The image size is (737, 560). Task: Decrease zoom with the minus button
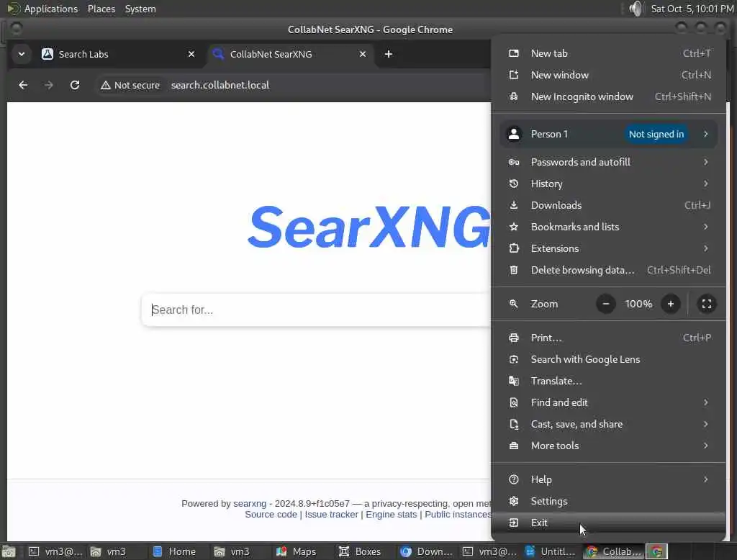coord(606,304)
